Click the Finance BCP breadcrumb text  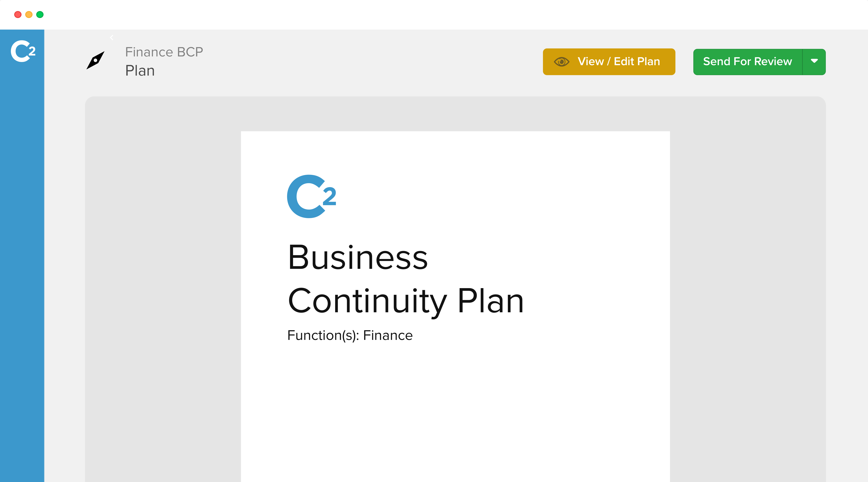(164, 52)
